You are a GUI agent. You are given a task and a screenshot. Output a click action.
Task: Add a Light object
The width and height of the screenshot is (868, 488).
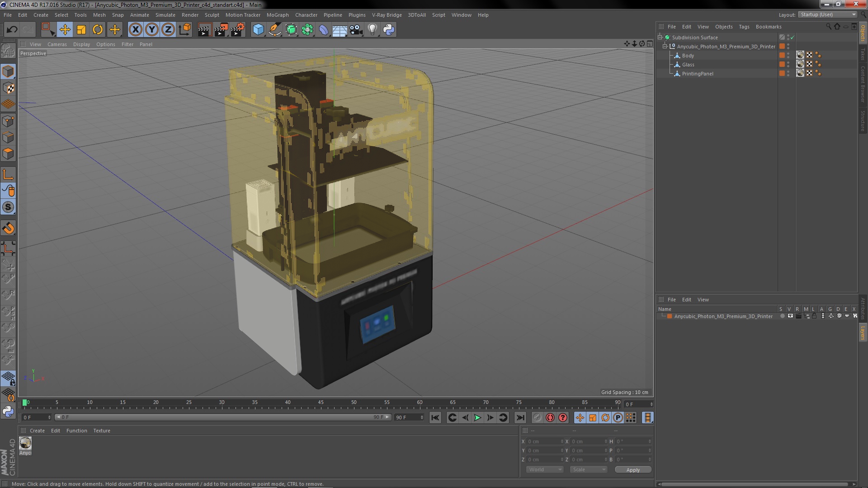[x=373, y=30]
